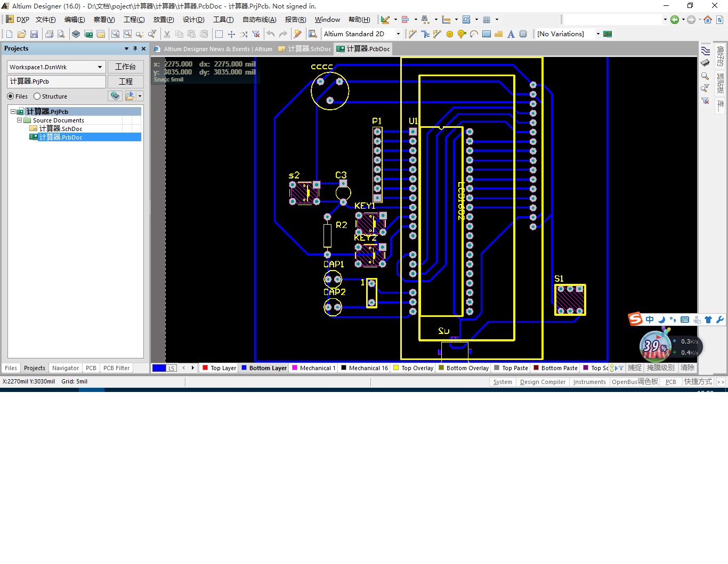
Task: Click the Save floppy disk icon
Action: point(34,34)
